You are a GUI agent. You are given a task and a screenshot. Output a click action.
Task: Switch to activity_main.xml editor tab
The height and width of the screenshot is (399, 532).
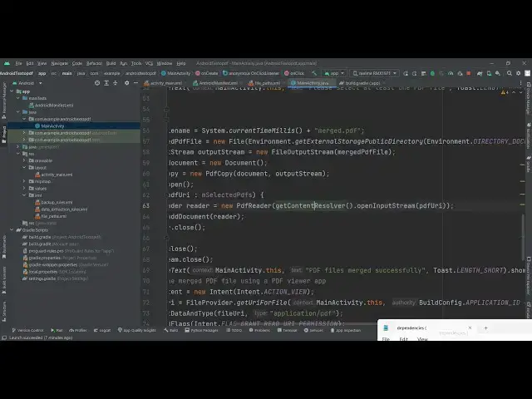click(x=163, y=83)
